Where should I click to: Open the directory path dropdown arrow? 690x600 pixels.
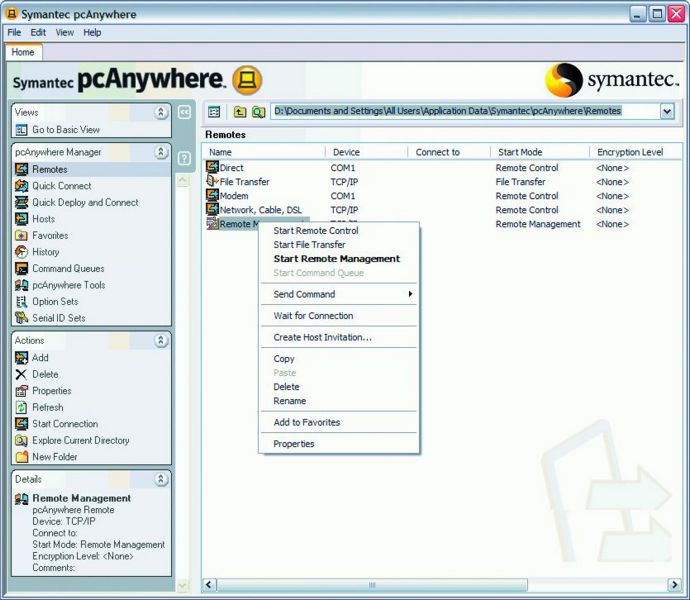coord(667,111)
